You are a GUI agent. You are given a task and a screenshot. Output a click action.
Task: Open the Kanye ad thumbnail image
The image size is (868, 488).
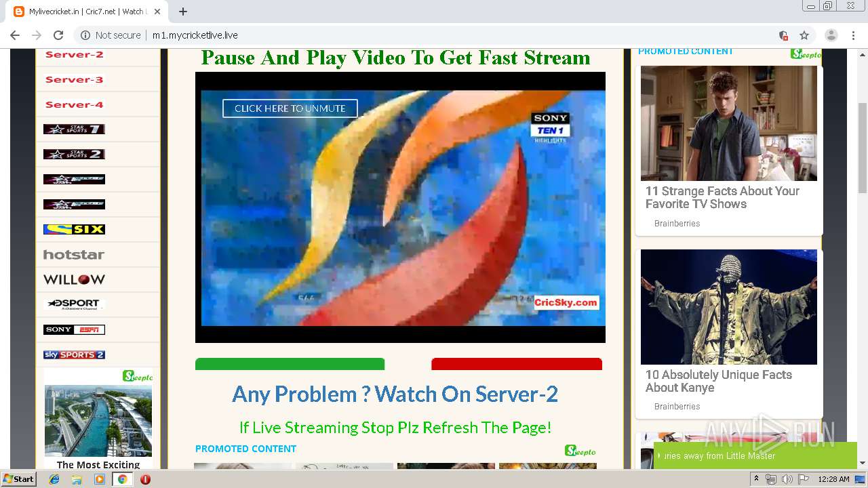click(729, 307)
